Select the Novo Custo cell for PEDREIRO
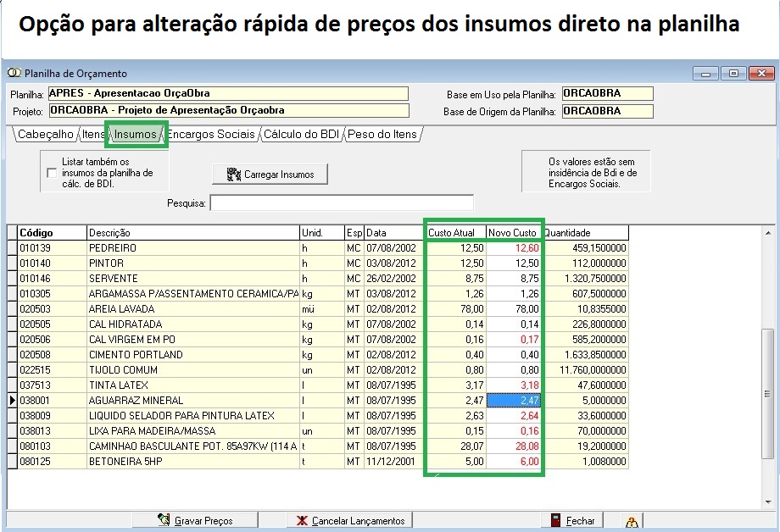Image resolution: width=780 pixels, height=532 pixels. tap(514, 247)
